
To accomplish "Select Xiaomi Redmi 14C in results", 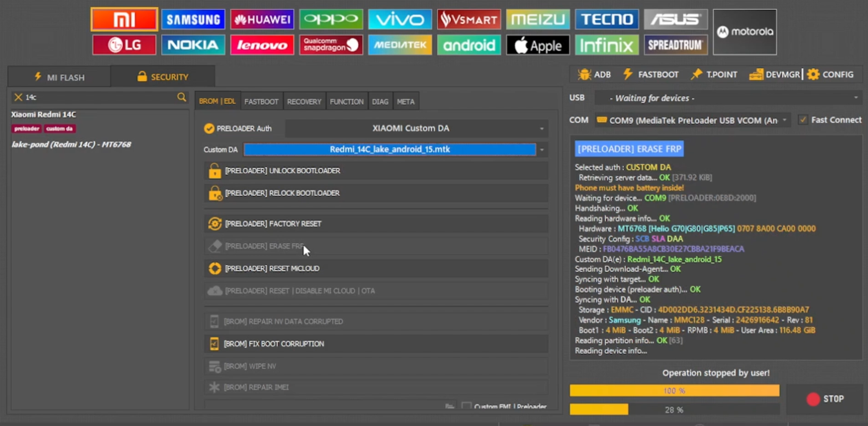I will point(43,114).
